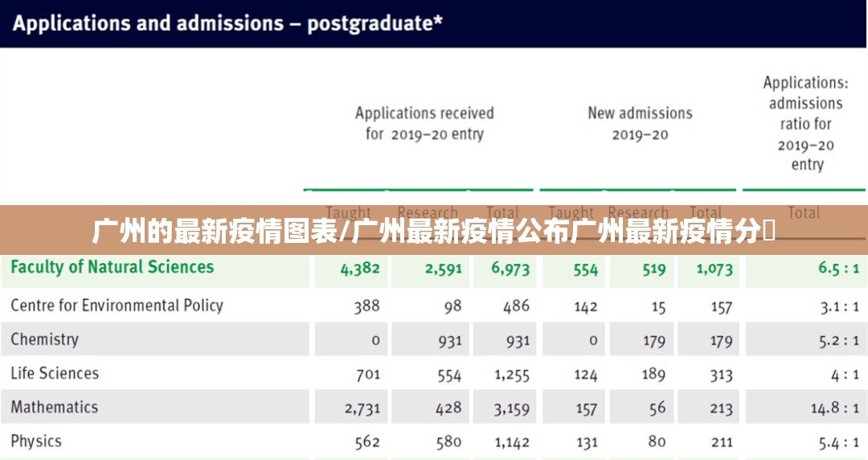Image resolution: width=868 pixels, height=460 pixels.
Task: Click the Physics row label
Action: (36, 441)
